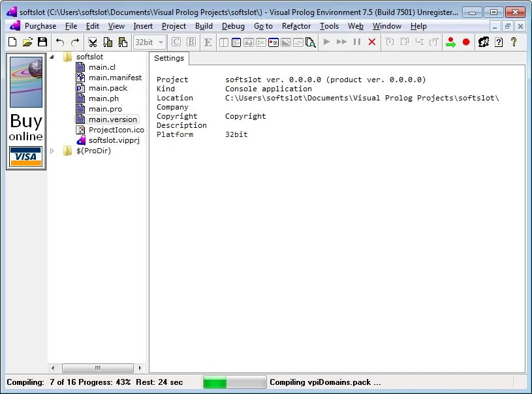Screen dimensions: 532x394
Task: Click the Cut scissors icon
Action: [92, 42]
